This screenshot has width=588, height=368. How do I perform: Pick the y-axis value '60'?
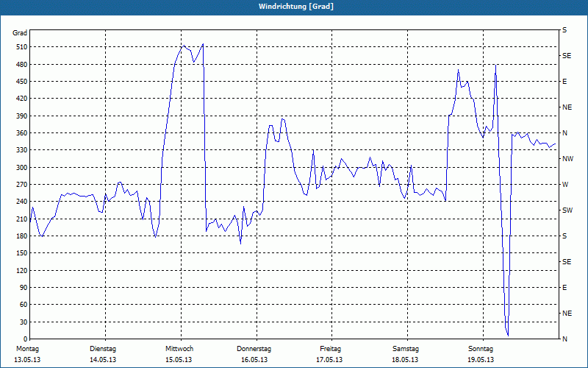pyautogui.click(x=24, y=305)
